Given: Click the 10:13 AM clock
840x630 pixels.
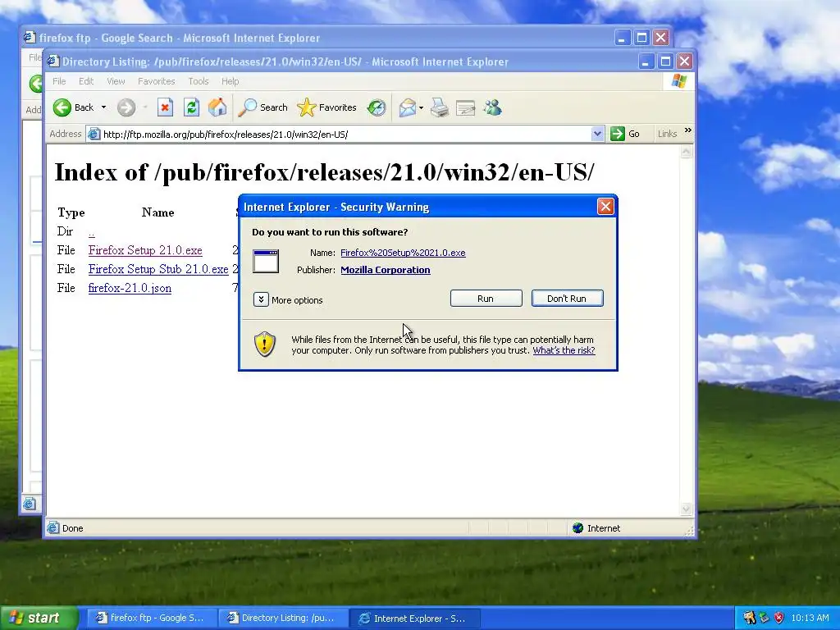Looking at the screenshot, I should (810, 618).
